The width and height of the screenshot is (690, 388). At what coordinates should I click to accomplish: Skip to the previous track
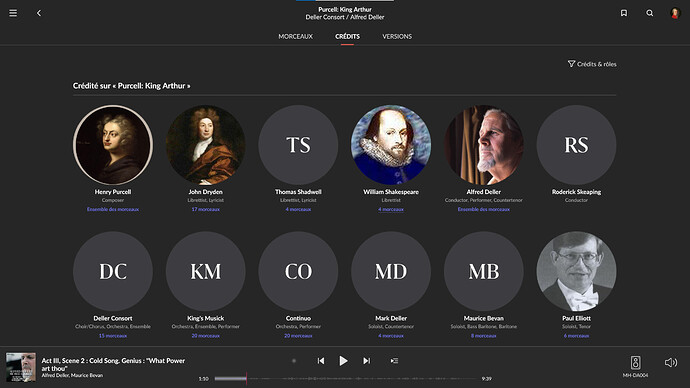pyautogui.click(x=321, y=361)
